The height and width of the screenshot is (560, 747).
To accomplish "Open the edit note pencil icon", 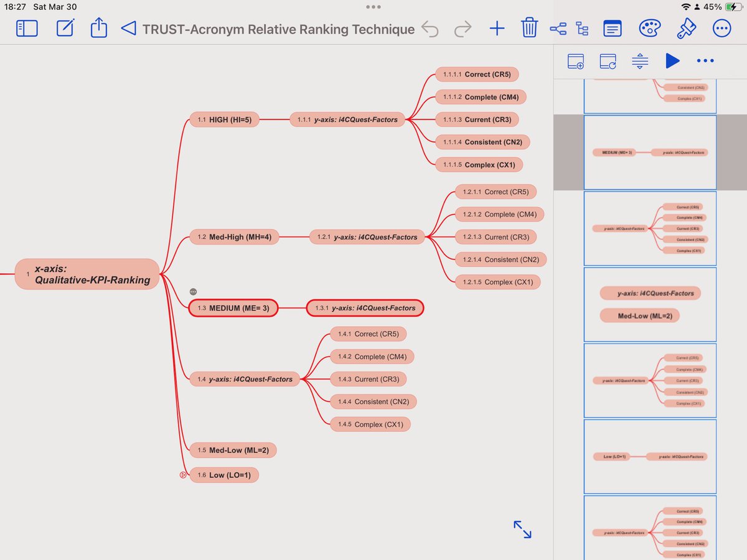I will tap(65, 29).
